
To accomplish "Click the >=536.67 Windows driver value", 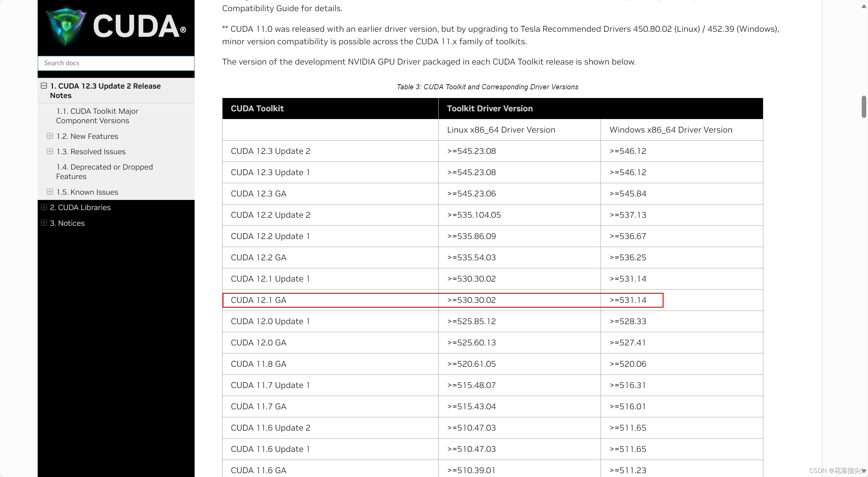I will pyautogui.click(x=628, y=236).
